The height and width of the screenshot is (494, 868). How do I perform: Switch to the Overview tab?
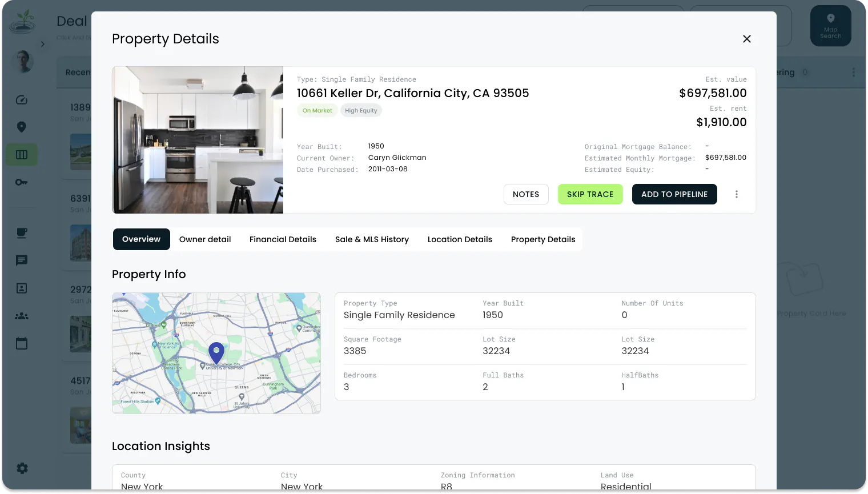pos(142,239)
